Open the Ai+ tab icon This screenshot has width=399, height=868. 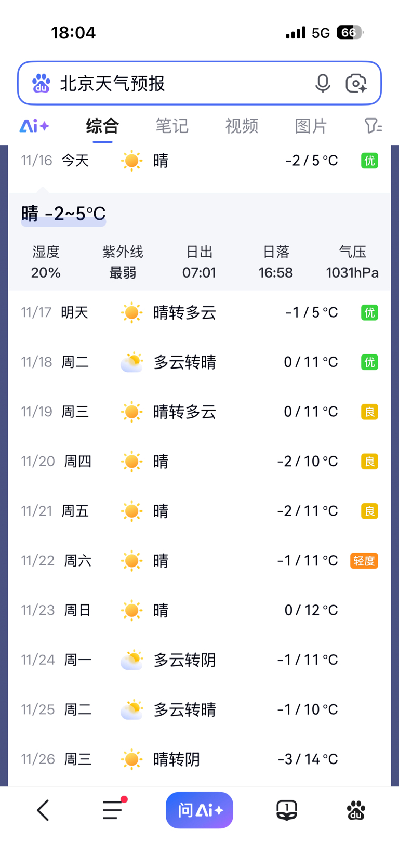pyautogui.click(x=34, y=126)
